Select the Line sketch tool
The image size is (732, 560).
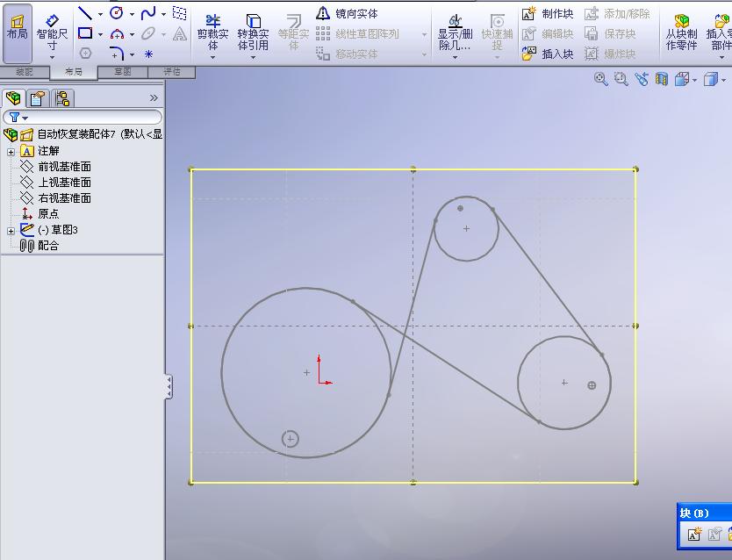pos(85,13)
